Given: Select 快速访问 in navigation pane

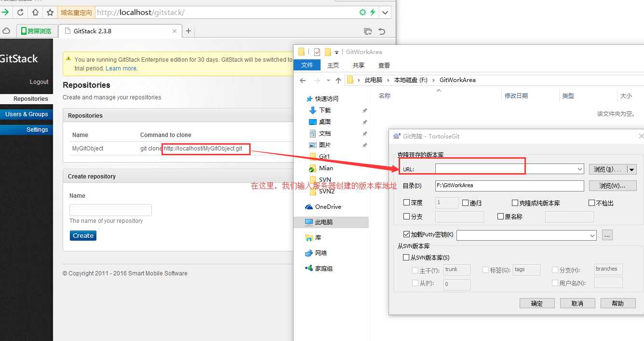Looking at the screenshot, I should 327,98.
